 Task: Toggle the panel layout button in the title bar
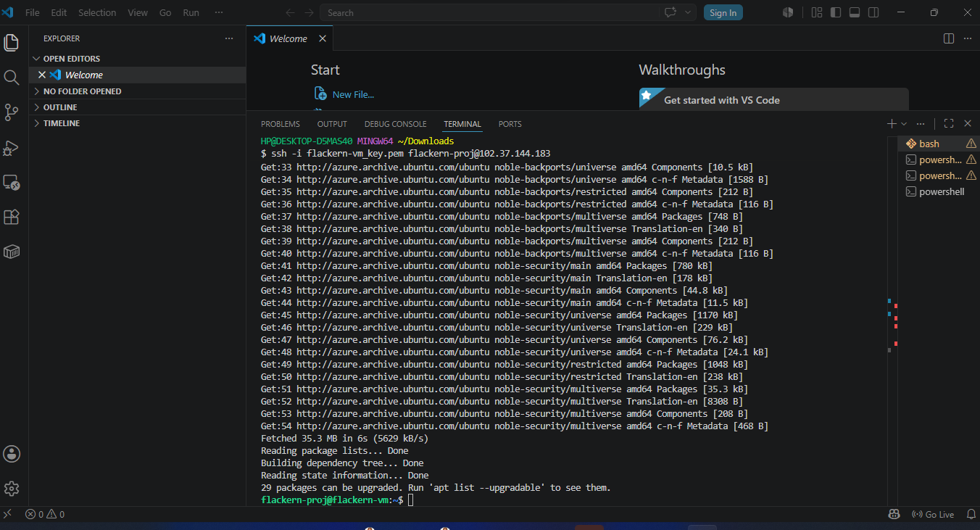click(855, 12)
